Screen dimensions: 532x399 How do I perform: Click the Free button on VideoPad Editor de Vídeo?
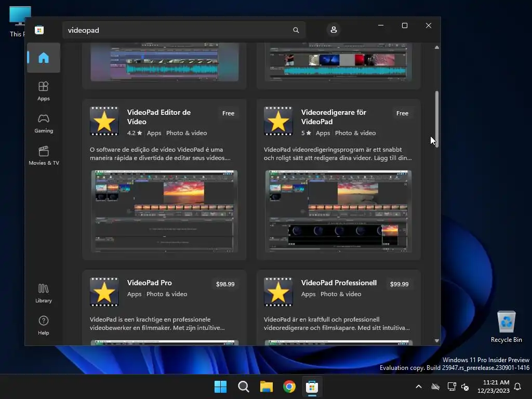coord(229,113)
